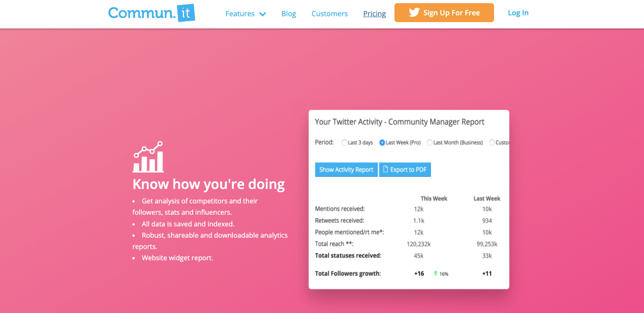Select the Last Month (Business) period option

coord(454,143)
